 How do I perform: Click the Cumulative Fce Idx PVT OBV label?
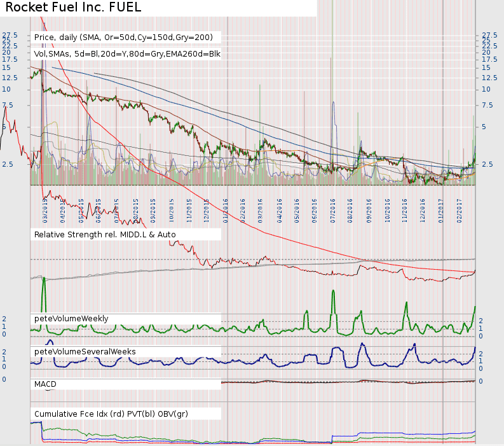click(x=111, y=414)
